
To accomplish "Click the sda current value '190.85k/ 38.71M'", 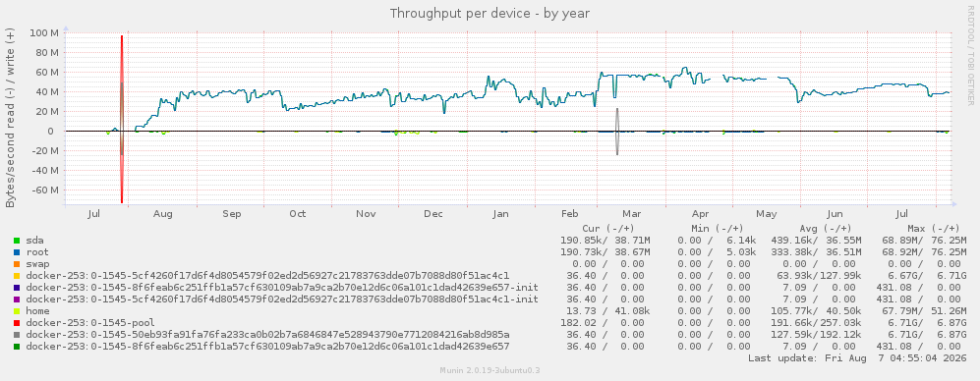I will pos(605,240).
